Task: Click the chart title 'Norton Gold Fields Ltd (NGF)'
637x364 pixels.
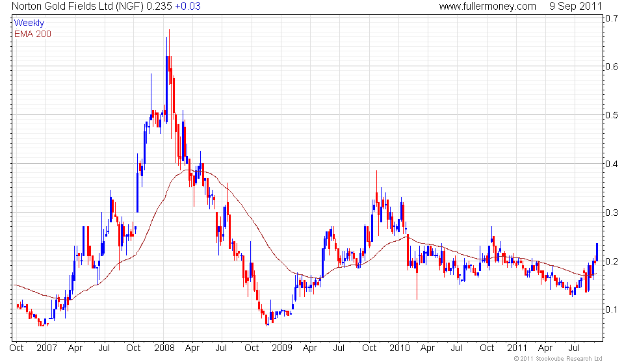Action: [77, 6]
